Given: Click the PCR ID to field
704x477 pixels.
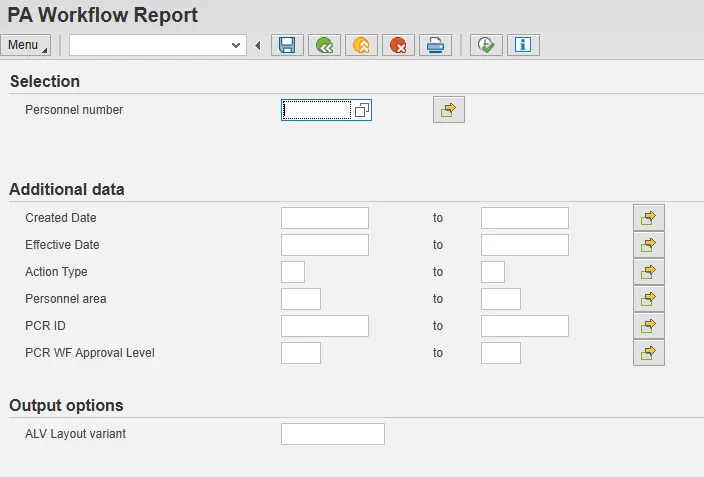Looking at the screenshot, I should [524, 326].
